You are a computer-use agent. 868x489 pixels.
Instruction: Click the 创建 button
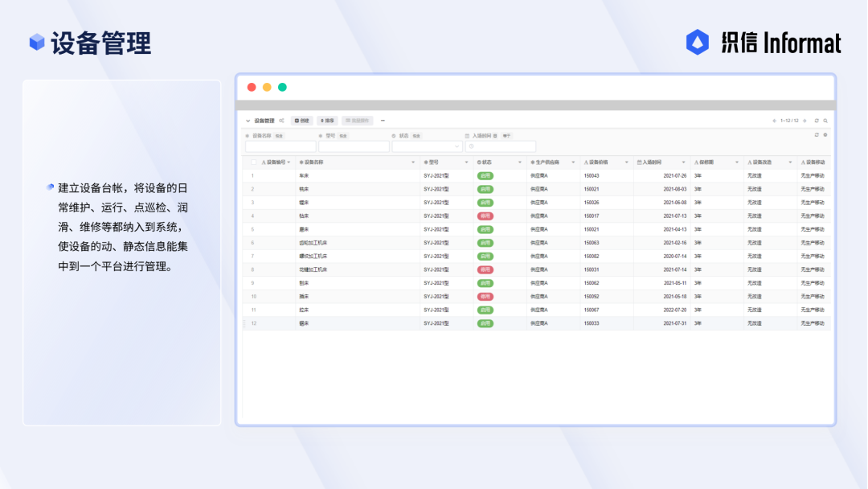point(302,121)
